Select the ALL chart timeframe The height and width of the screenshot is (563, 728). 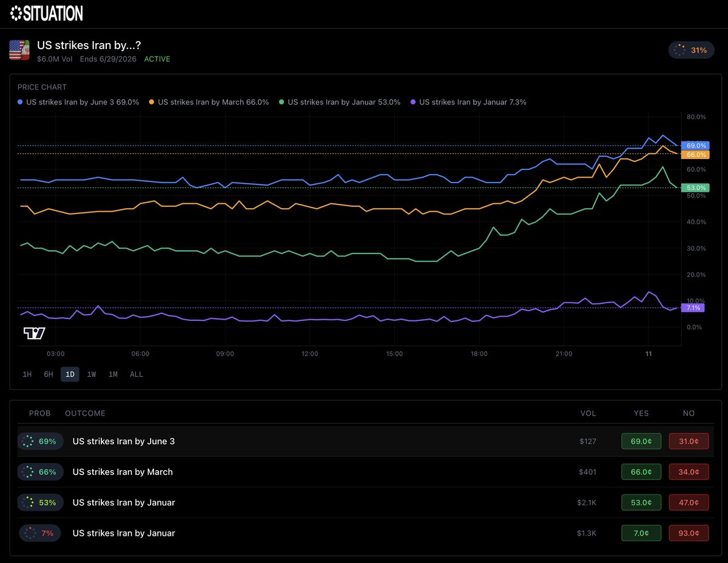click(x=136, y=374)
